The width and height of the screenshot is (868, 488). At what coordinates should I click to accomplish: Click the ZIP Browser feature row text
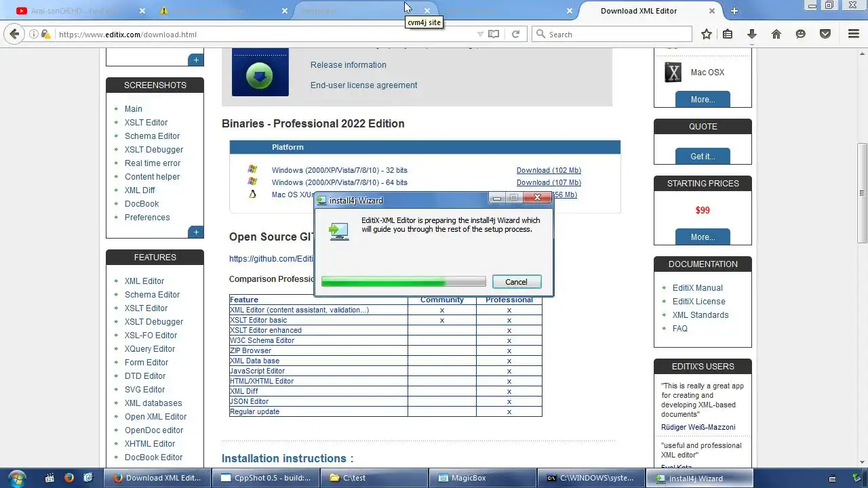point(250,350)
